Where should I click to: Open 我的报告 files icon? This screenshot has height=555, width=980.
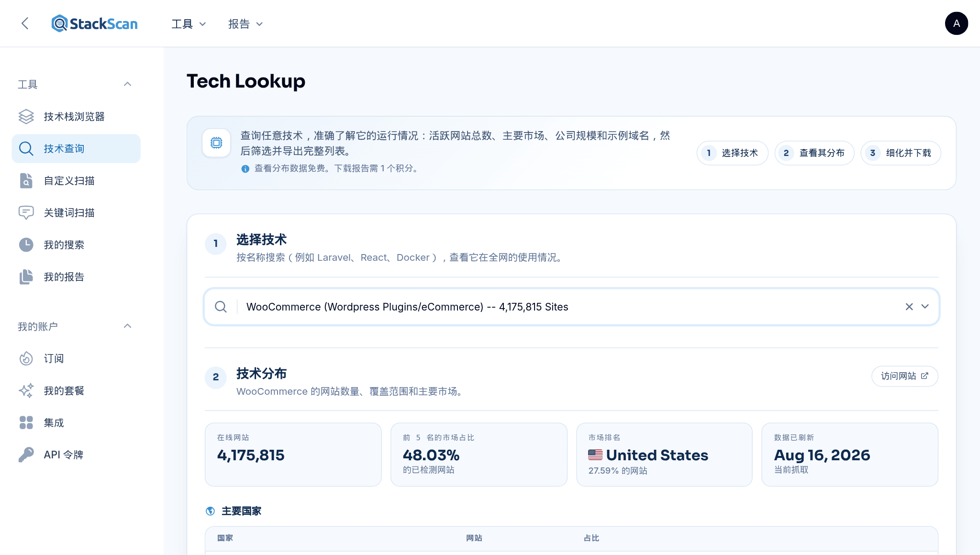tap(26, 277)
